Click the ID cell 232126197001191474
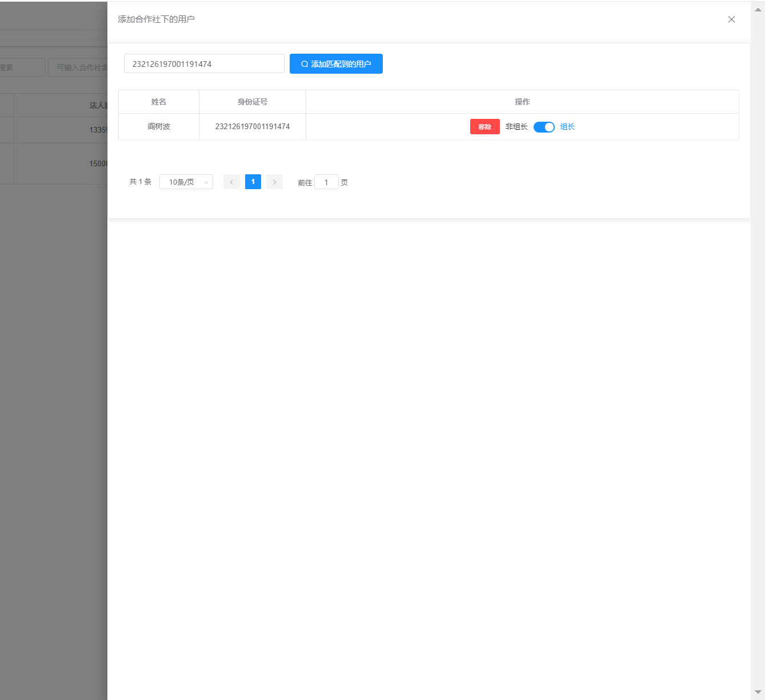 [253, 126]
